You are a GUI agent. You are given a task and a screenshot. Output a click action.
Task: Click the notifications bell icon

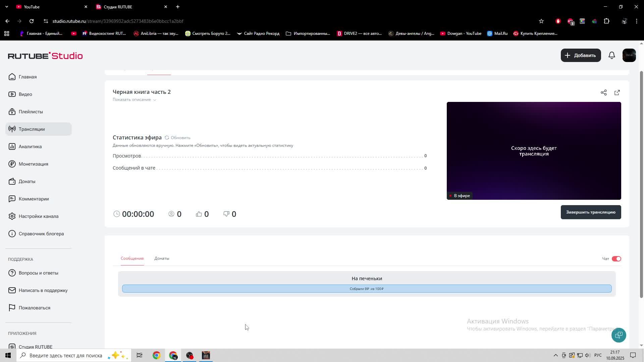(x=611, y=55)
